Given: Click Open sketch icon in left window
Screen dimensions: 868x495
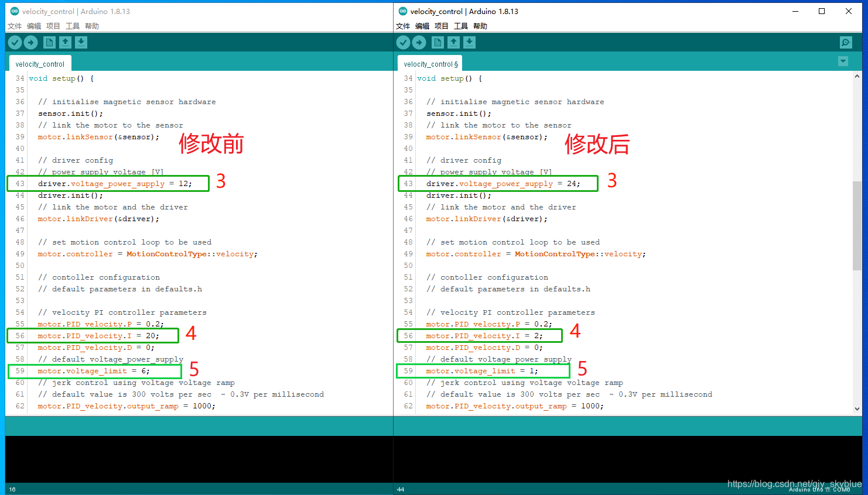Looking at the screenshot, I should (x=65, y=42).
